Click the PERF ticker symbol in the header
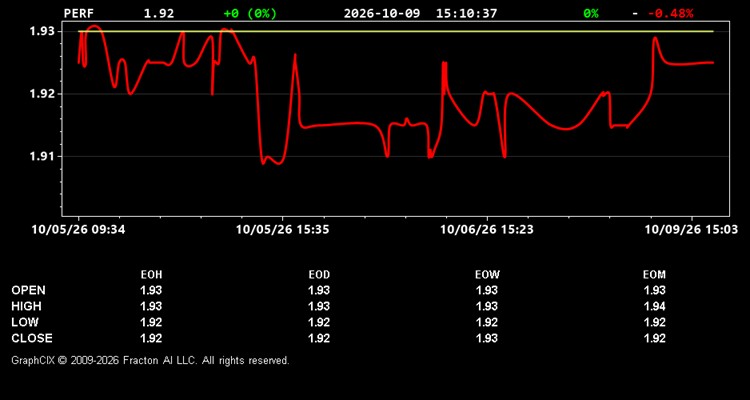The width and height of the screenshot is (750, 400). pos(79,13)
